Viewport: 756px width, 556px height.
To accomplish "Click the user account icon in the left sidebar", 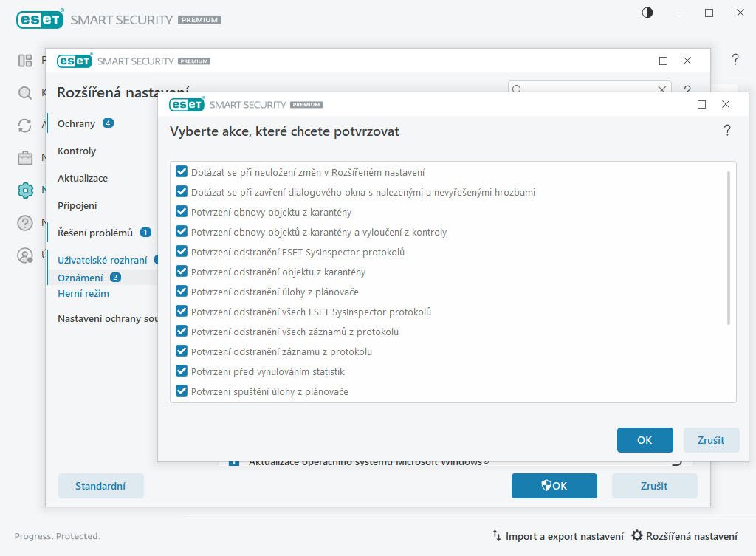I will 25,255.
